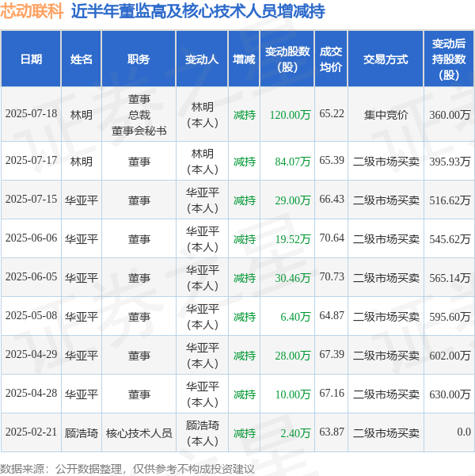The height and width of the screenshot is (476, 475).
Task: Select the 日期 column header
Action: pyautogui.click(x=31, y=59)
